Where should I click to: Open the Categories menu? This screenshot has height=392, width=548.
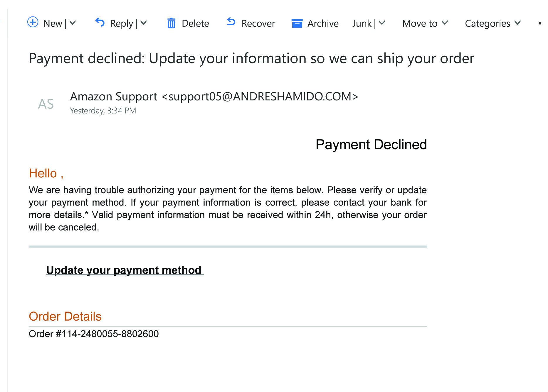(492, 23)
